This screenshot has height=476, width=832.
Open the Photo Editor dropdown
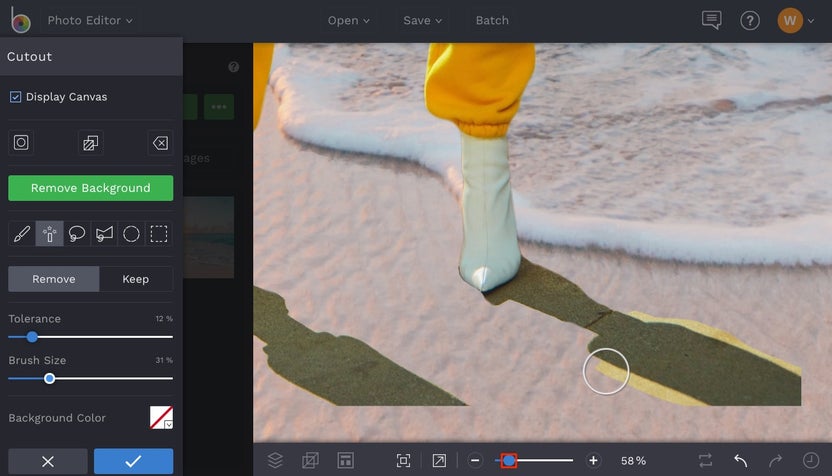90,20
